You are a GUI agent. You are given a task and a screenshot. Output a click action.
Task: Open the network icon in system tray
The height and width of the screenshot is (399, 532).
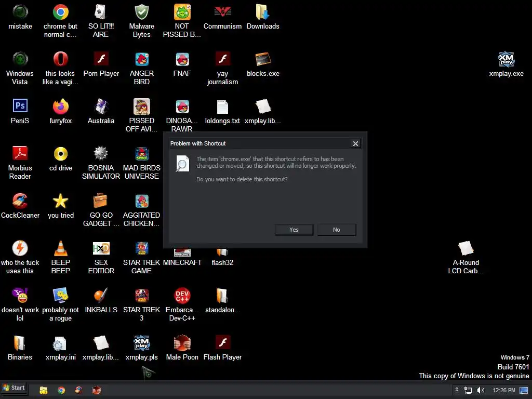(x=468, y=390)
